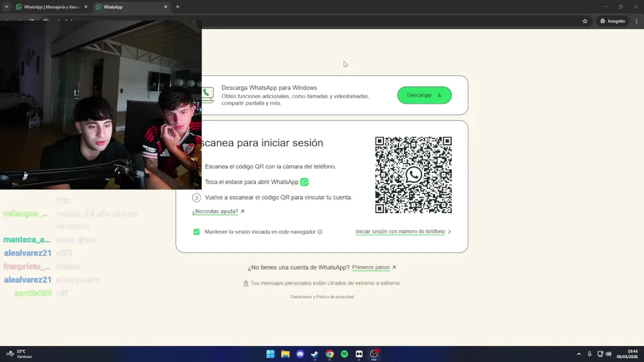The image size is (644, 362).
Task: Toggle the Mantener la sesión iniciada checkbox
Action: click(197, 232)
